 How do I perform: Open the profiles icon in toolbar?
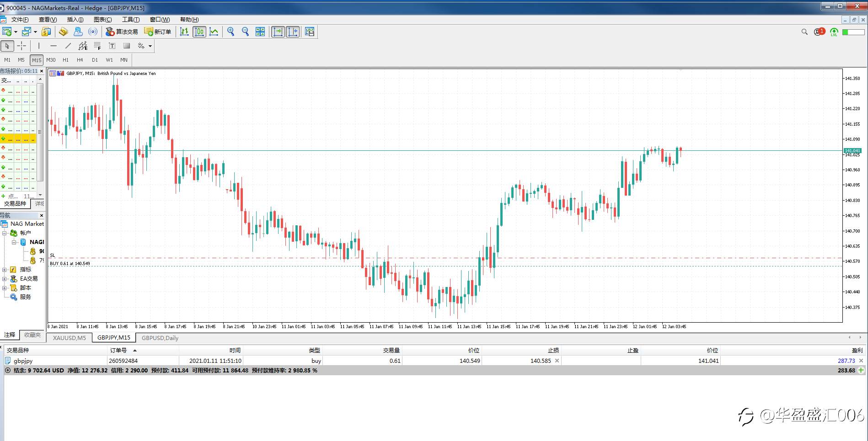pos(27,32)
